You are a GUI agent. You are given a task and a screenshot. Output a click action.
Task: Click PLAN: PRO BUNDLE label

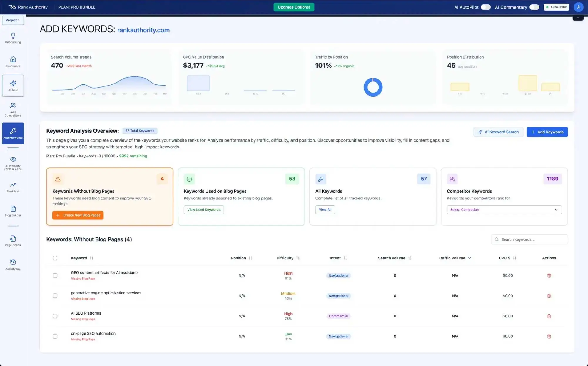pyautogui.click(x=77, y=7)
